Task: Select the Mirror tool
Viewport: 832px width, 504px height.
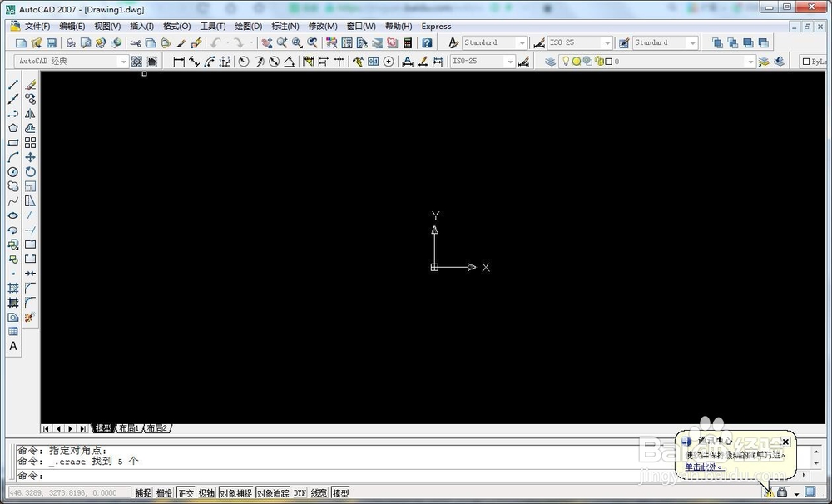Action: click(x=30, y=114)
